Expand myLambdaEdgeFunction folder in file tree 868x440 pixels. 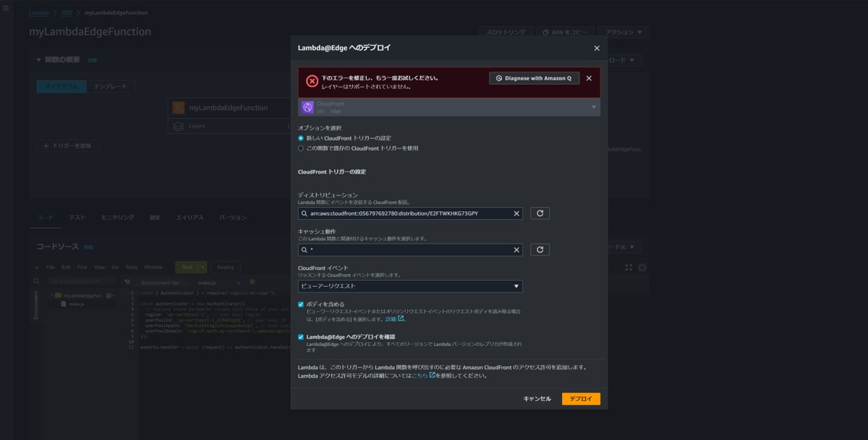(51, 296)
